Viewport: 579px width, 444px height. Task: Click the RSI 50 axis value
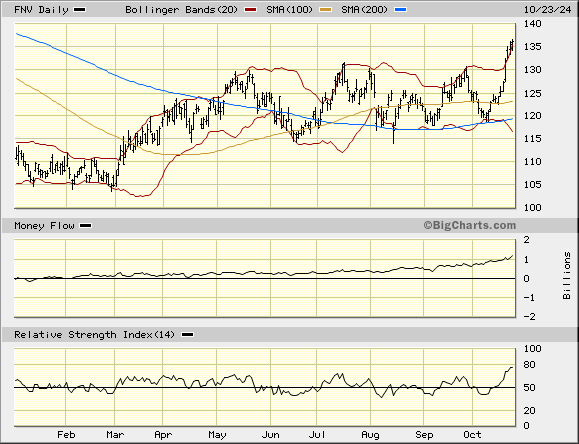(530, 388)
